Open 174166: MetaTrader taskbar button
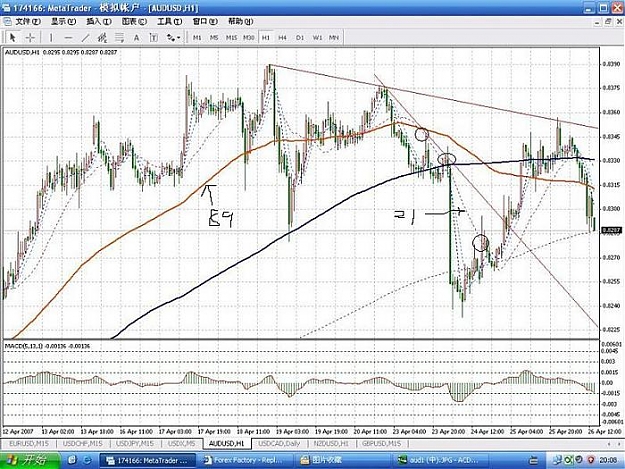This screenshot has width=625, height=469. pyautogui.click(x=147, y=461)
